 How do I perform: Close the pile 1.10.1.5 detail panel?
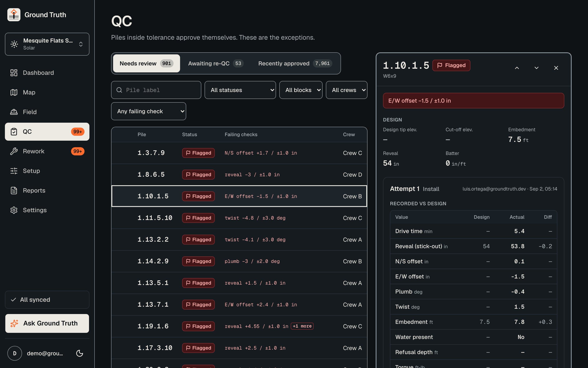click(556, 68)
